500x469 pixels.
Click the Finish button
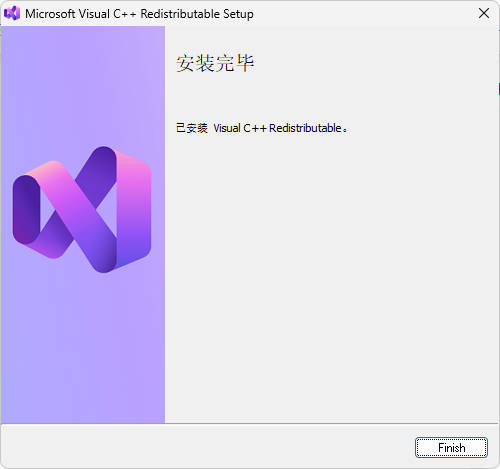click(451, 447)
